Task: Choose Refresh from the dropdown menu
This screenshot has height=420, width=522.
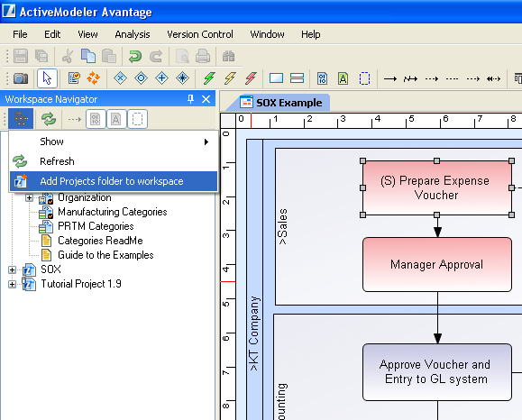Action: pos(114,161)
